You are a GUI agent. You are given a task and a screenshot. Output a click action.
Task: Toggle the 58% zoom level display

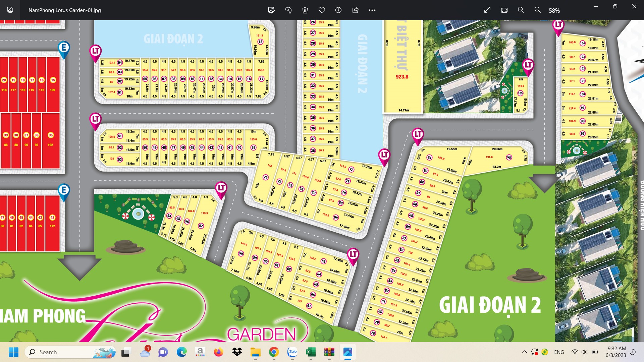click(x=553, y=10)
